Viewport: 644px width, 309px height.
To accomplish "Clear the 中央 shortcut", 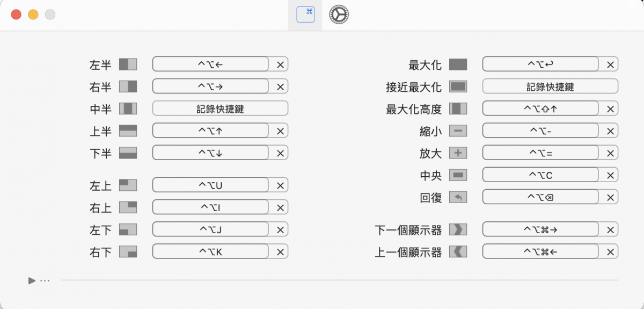I will click(x=610, y=176).
